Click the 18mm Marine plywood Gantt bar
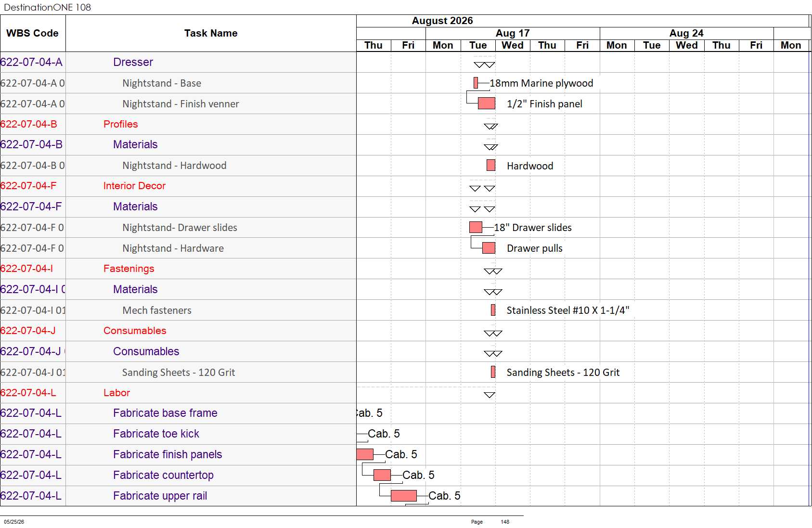The image size is (812, 528). 476,83
